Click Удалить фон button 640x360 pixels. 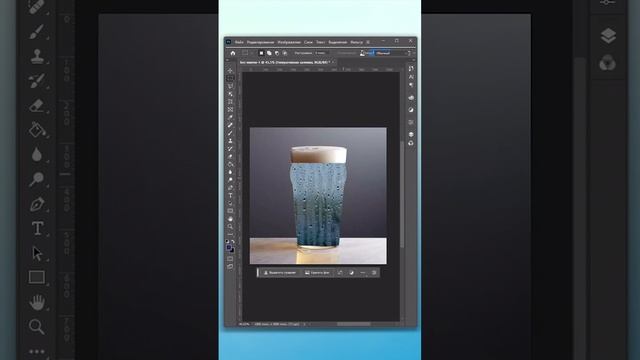317,273
